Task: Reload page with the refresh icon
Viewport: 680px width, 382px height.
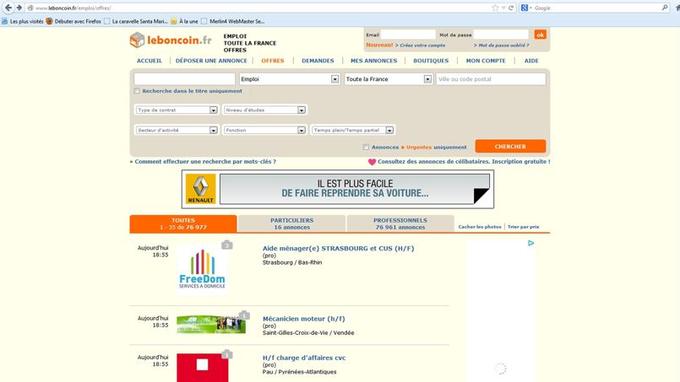Action: [511, 8]
